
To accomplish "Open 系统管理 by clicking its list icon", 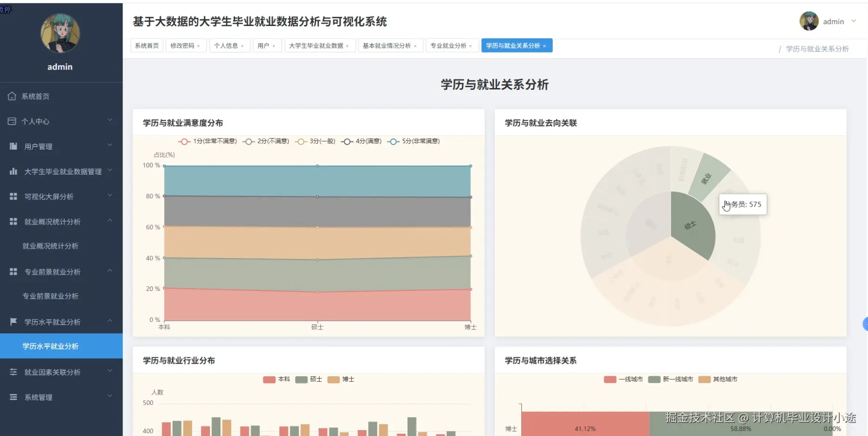I will [13, 397].
